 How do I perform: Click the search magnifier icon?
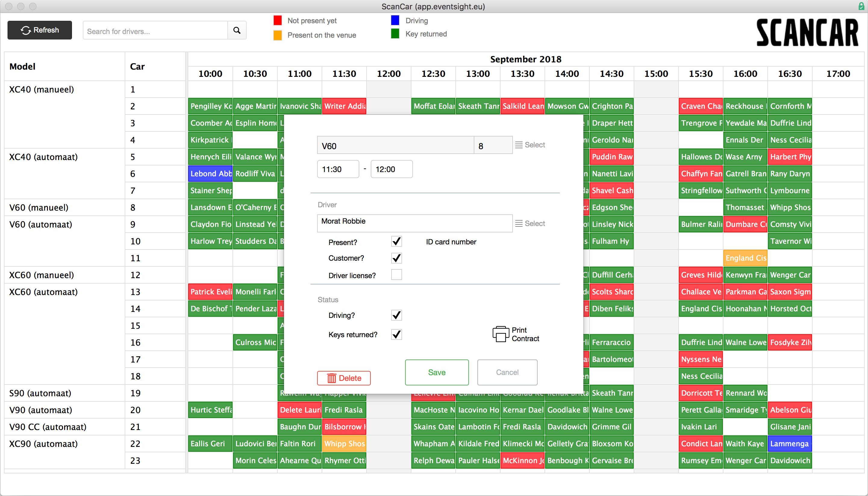click(237, 30)
